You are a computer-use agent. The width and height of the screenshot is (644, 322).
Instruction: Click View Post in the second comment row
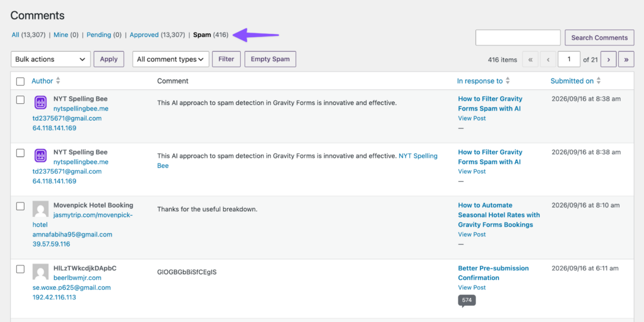coord(472,171)
